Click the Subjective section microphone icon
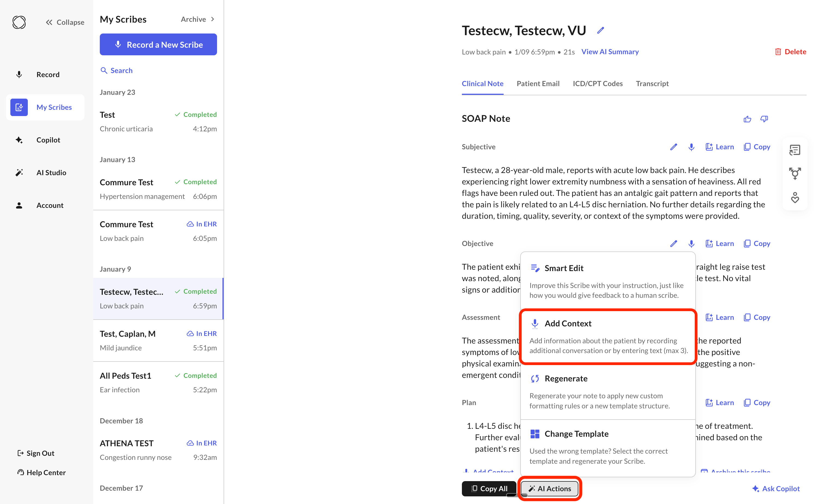The image size is (824, 504). coord(691,147)
